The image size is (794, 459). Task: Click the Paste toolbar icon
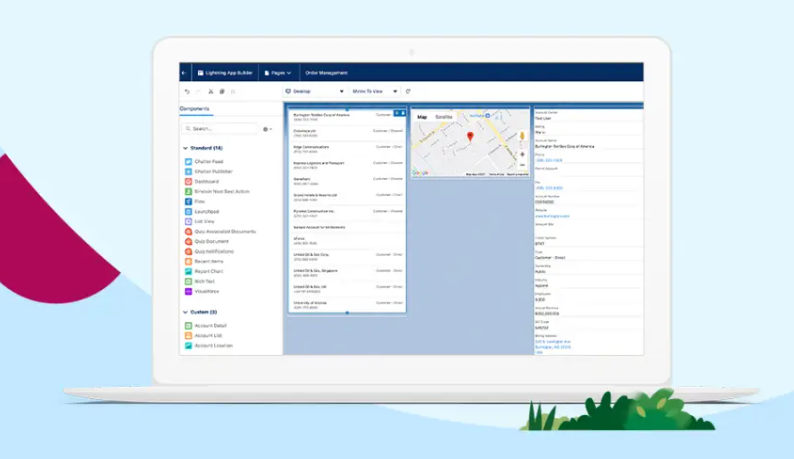click(233, 92)
